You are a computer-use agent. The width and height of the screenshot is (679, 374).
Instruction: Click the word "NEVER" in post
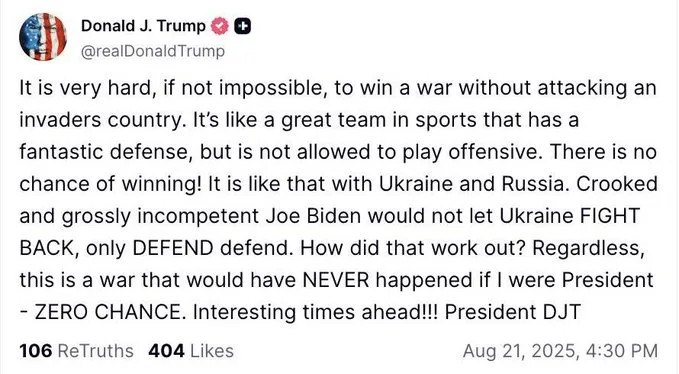pyautogui.click(x=336, y=280)
